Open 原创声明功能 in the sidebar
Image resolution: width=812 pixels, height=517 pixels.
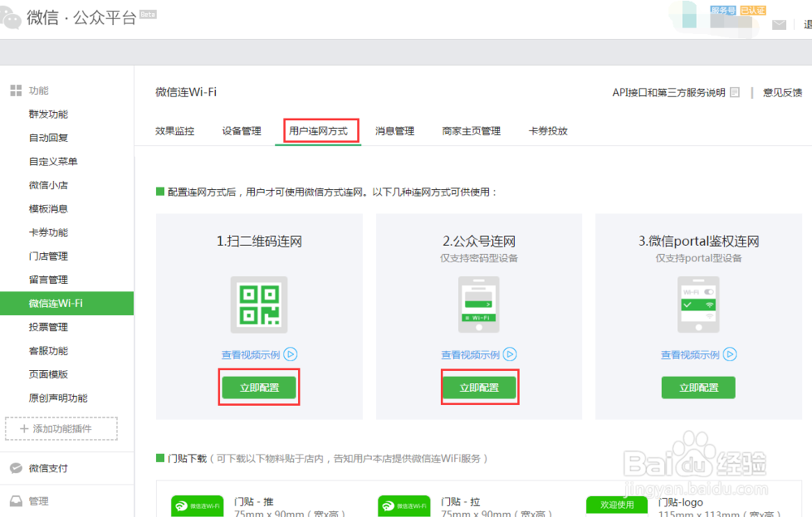tap(58, 398)
